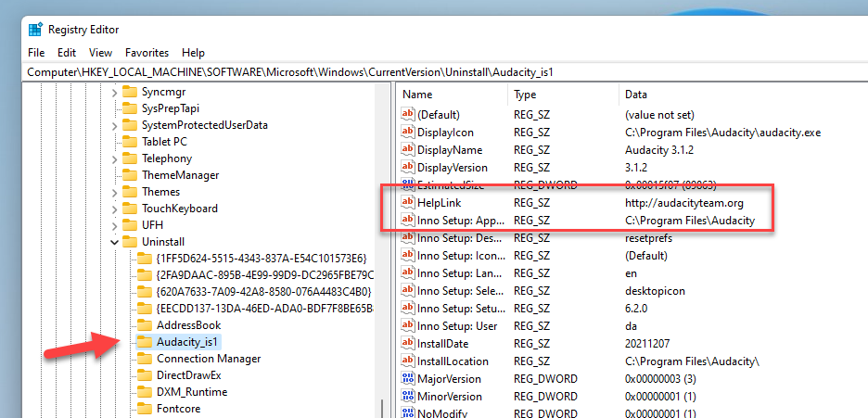
Task: Select the Inno Setup: App... value
Action: tap(461, 220)
